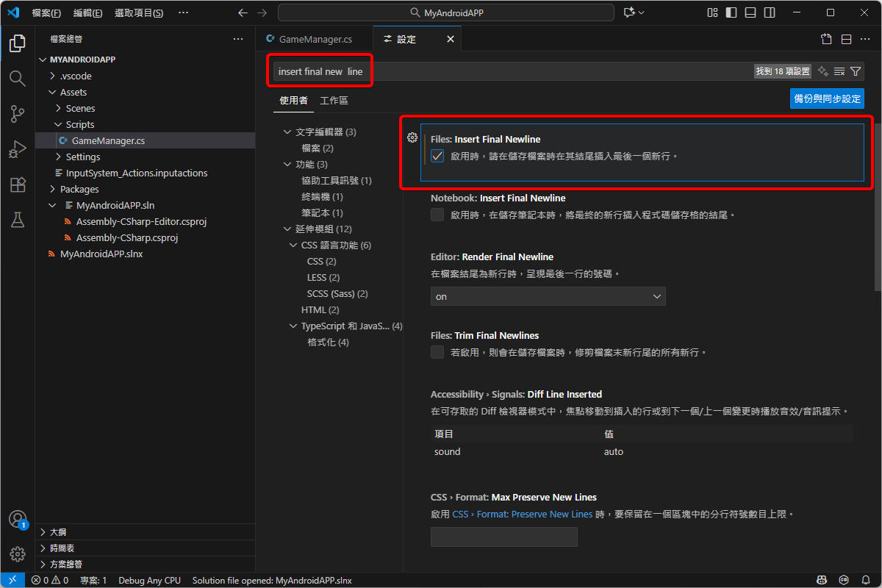Open the CSS Format Preserve New Lines link
Screen dimensions: 882x588
(x=522, y=514)
